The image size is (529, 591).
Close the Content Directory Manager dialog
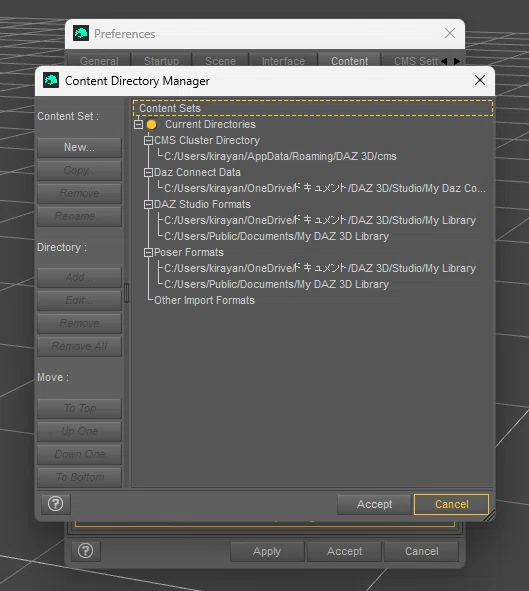480,80
